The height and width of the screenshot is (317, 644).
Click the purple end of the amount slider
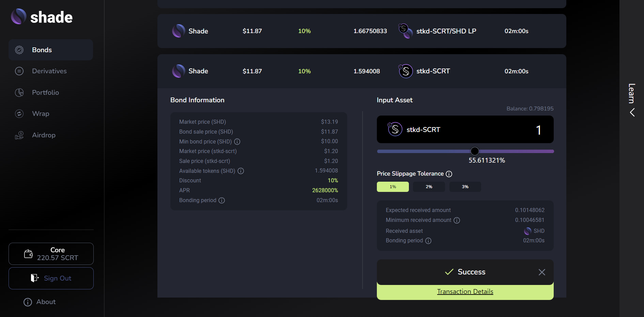[x=551, y=151]
